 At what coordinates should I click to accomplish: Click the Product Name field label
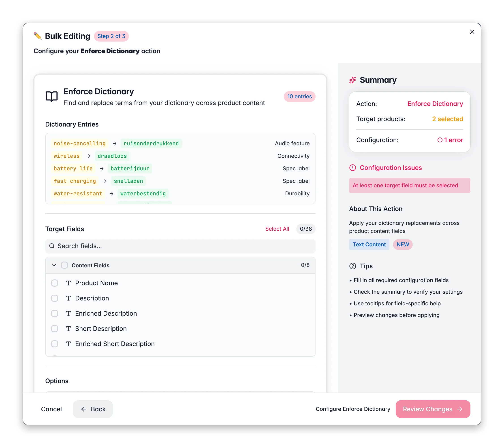(x=96, y=283)
